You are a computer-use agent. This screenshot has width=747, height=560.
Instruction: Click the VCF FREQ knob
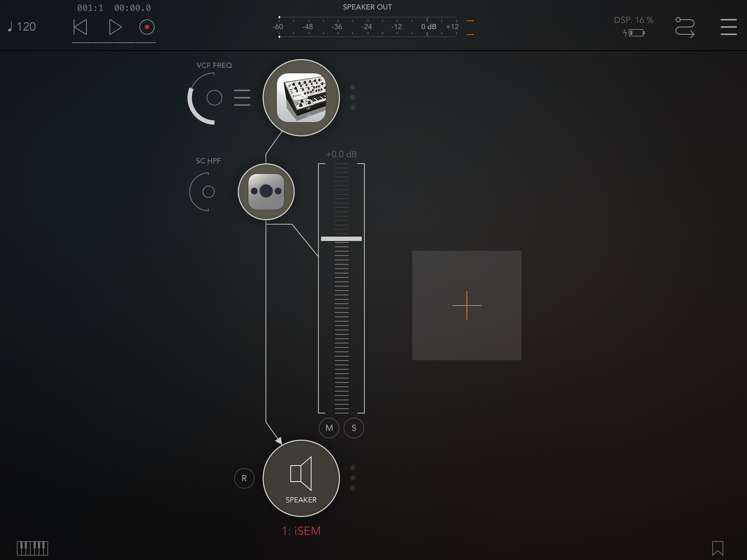pos(214,98)
